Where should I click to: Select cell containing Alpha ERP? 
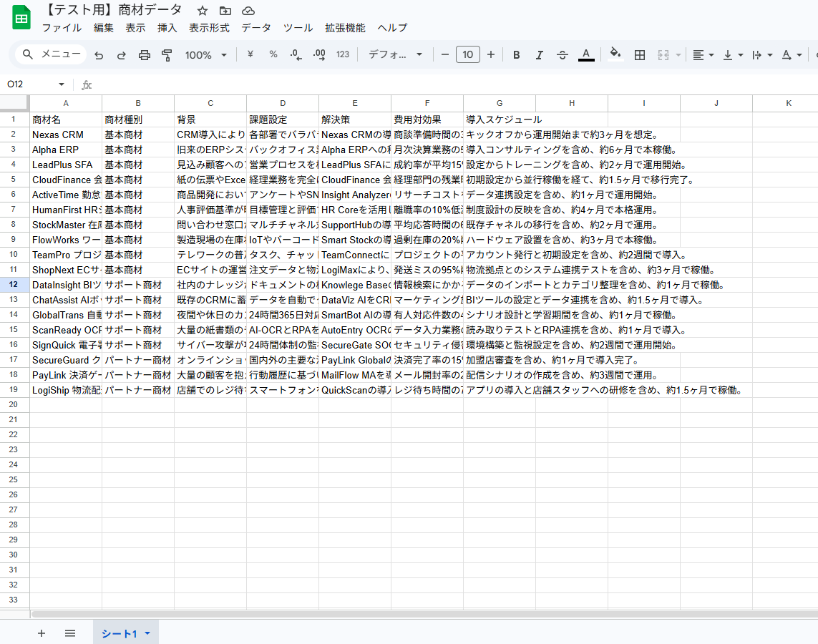pyautogui.click(x=66, y=150)
